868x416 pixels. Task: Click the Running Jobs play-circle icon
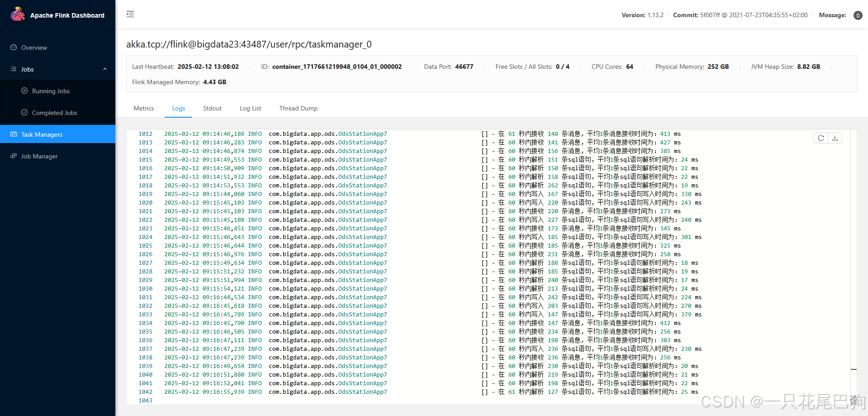24,91
